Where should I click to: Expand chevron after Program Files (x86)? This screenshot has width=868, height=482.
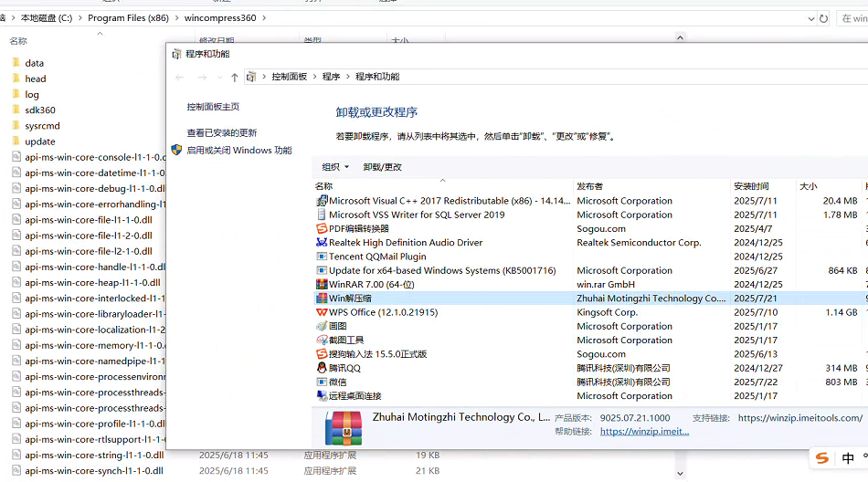point(177,18)
